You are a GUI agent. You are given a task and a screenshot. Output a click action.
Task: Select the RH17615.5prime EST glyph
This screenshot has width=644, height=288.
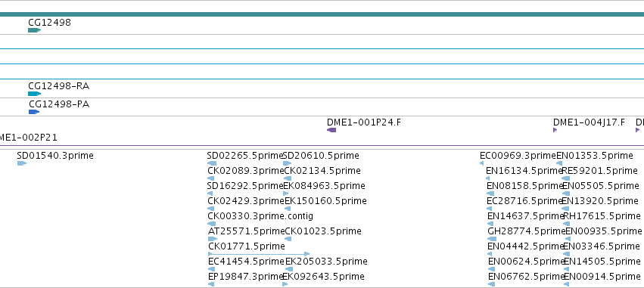pyautogui.click(x=567, y=224)
